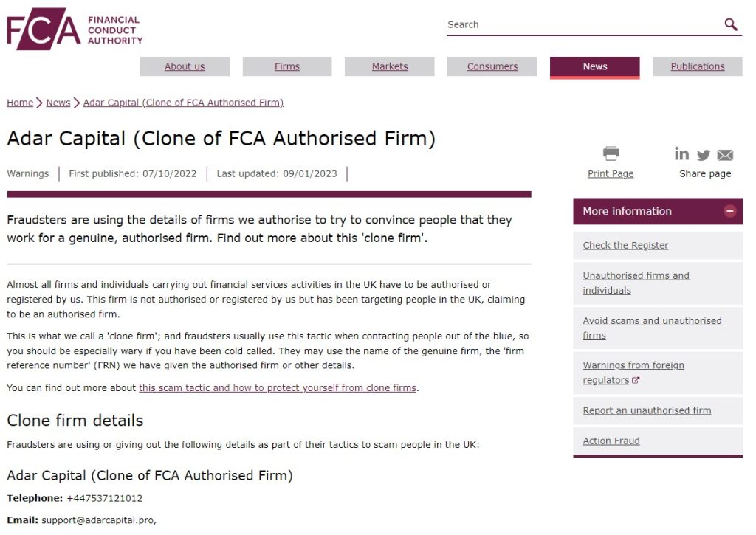Click the Print Page link
The width and height of the screenshot is (756, 535).
point(611,173)
